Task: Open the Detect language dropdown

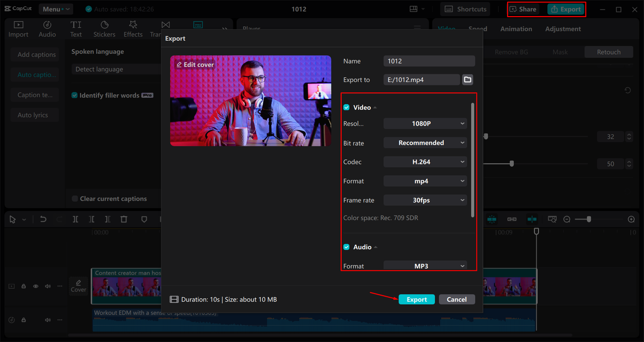Action: 117,69
